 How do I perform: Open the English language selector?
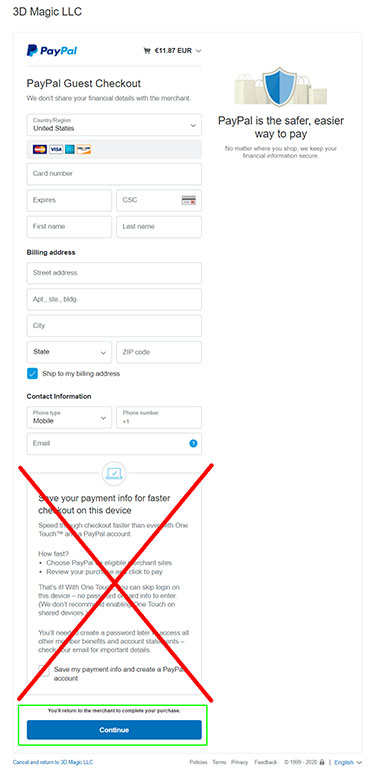[348, 762]
